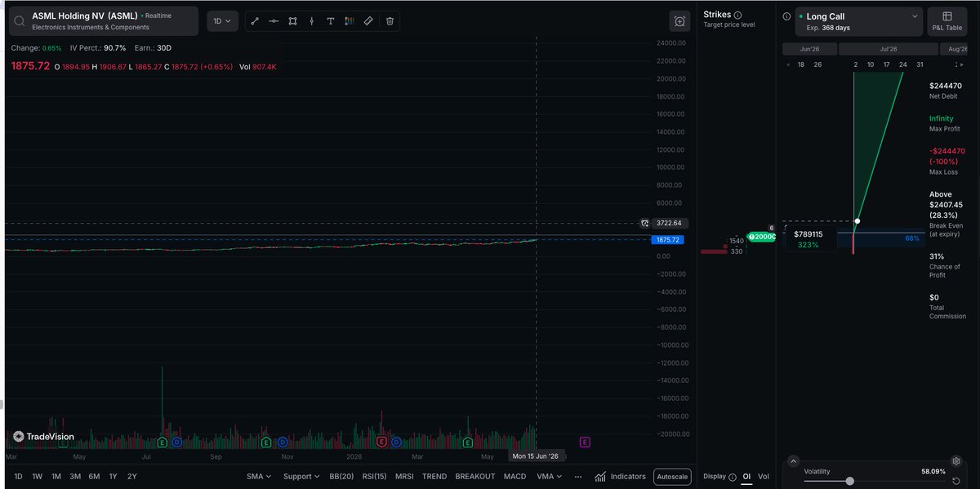This screenshot has width=980, height=489.
Task: Select the 1W time range
Action: coord(38,476)
